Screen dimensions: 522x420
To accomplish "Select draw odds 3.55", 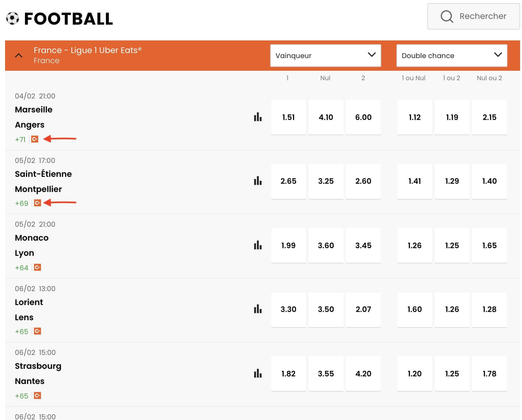I will tap(326, 374).
